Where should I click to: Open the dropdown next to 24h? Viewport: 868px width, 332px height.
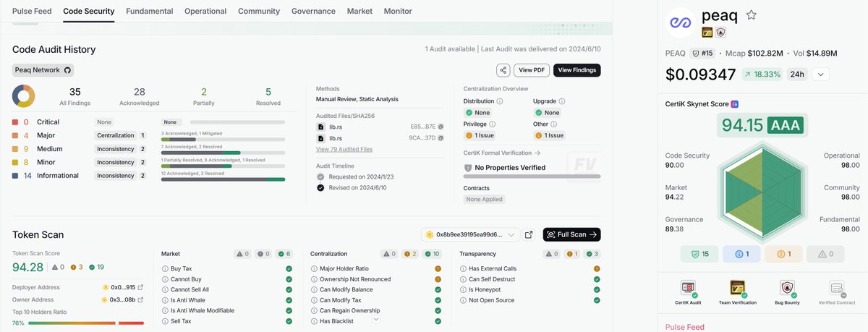820,74
